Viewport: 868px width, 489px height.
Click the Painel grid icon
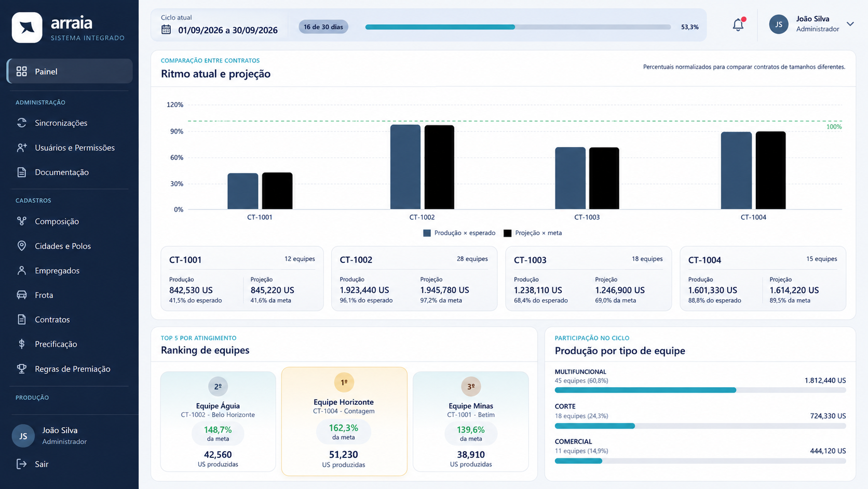pyautogui.click(x=22, y=72)
